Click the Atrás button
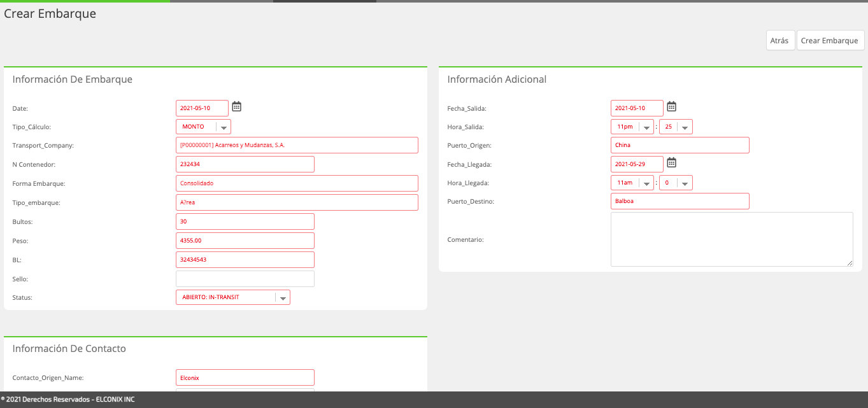 coord(780,40)
